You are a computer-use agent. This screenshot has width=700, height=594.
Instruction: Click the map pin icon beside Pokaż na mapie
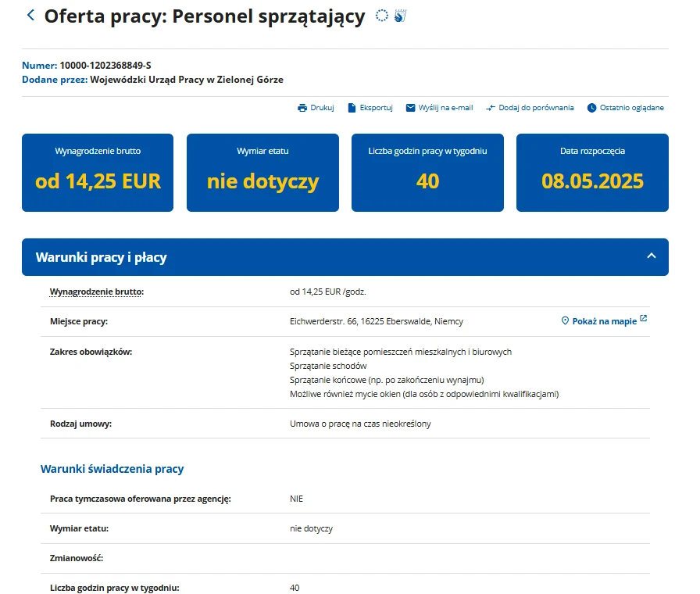tap(564, 320)
